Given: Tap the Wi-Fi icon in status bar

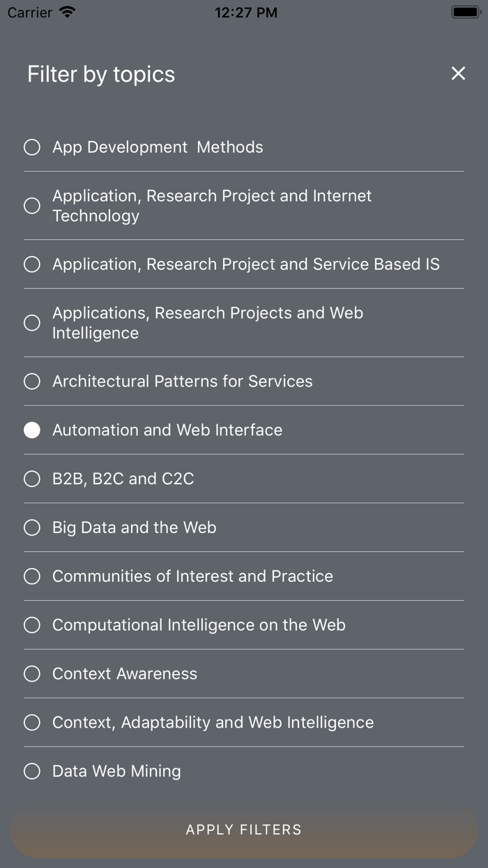Looking at the screenshot, I should click(67, 12).
